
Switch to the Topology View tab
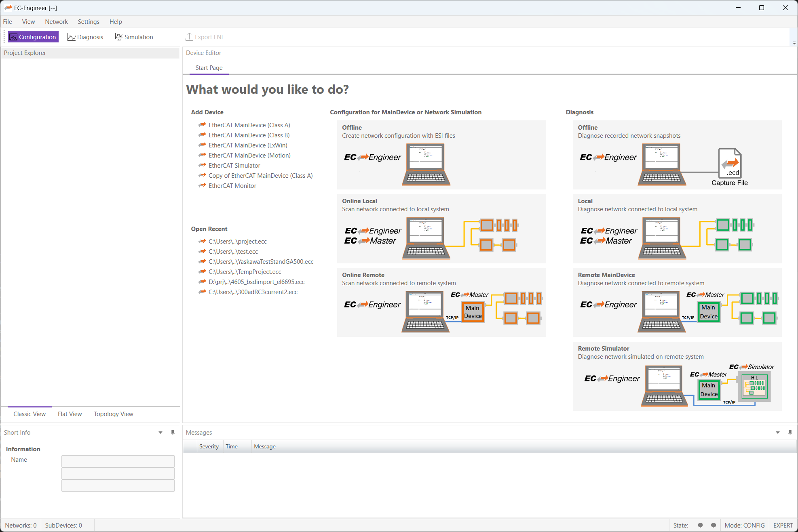tap(113, 414)
